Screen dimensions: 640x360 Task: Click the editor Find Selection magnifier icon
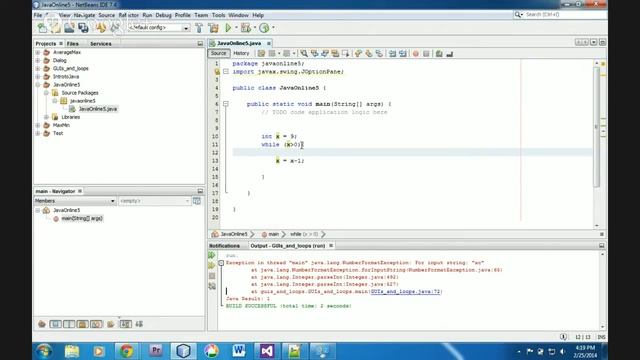(x=304, y=53)
